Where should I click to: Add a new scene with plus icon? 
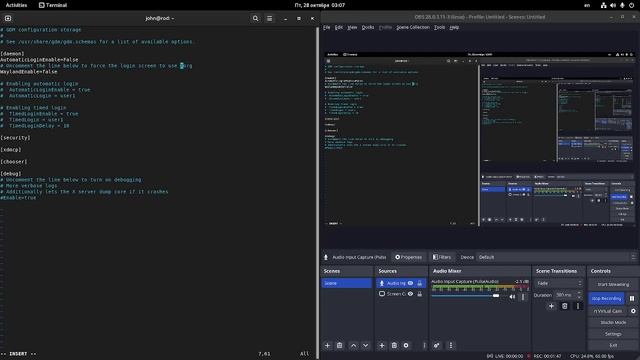[327, 345]
